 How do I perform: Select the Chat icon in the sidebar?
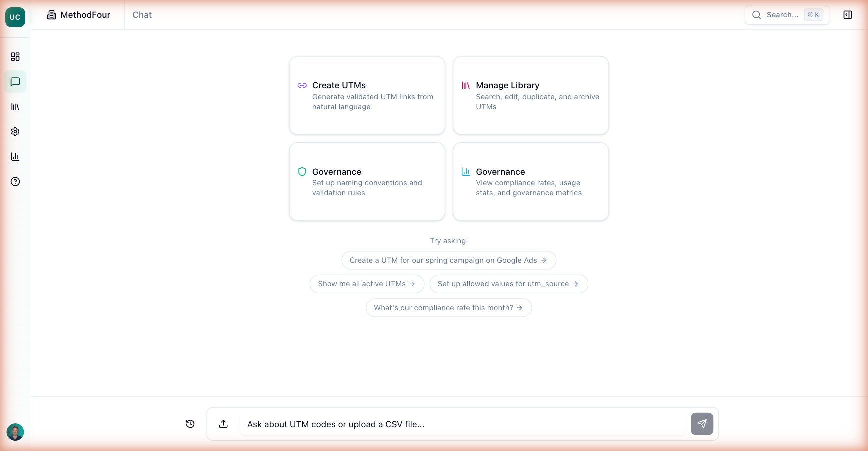15,82
